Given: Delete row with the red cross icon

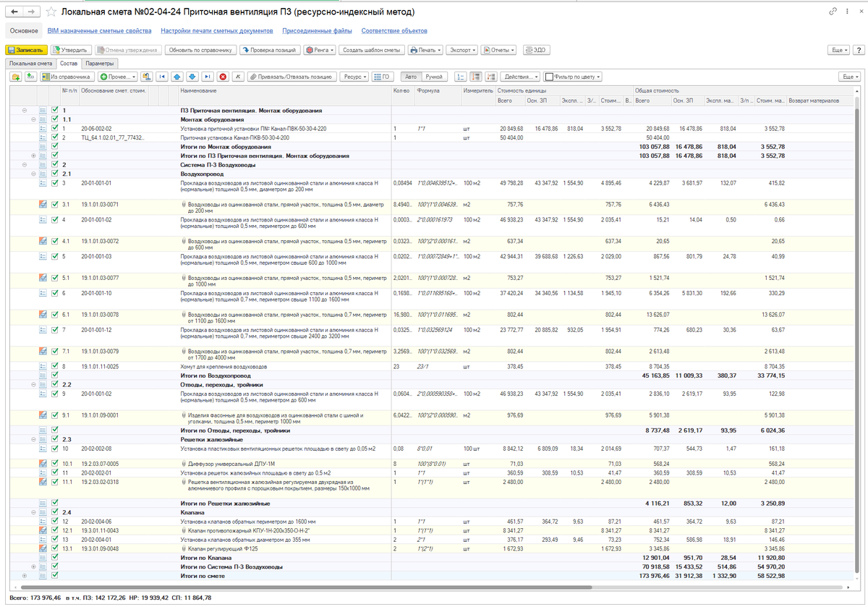Looking at the screenshot, I should point(223,76).
